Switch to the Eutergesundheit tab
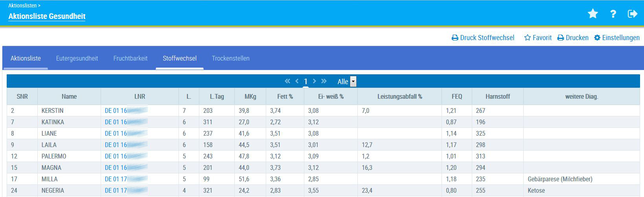Viewport: 644px width, 197px height. click(x=77, y=58)
